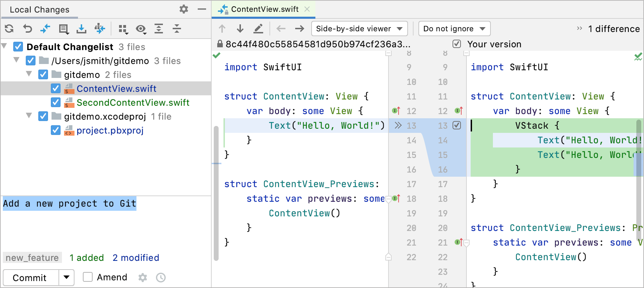The height and width of the screenshot is (288, 644).
Task: Click the Expand All icon
Action: pos(159,29)
